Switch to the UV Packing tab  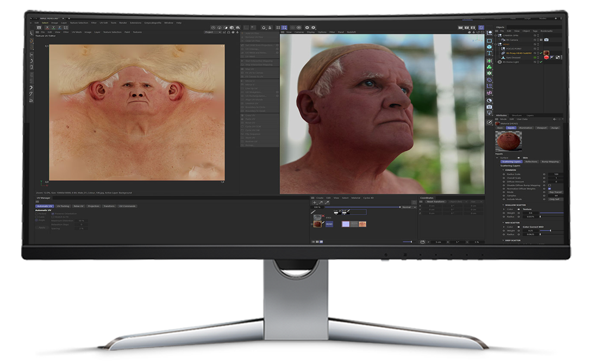tap(63, 206)
